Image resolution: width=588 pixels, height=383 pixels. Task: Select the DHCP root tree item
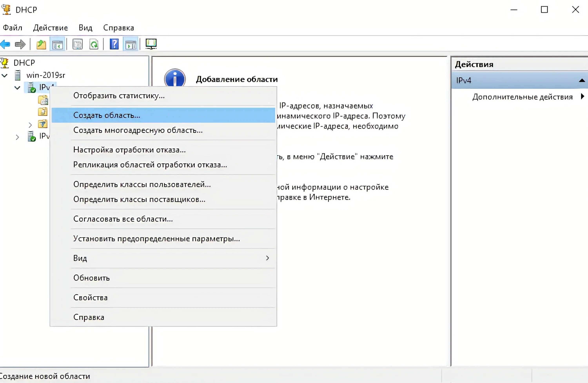24,63
